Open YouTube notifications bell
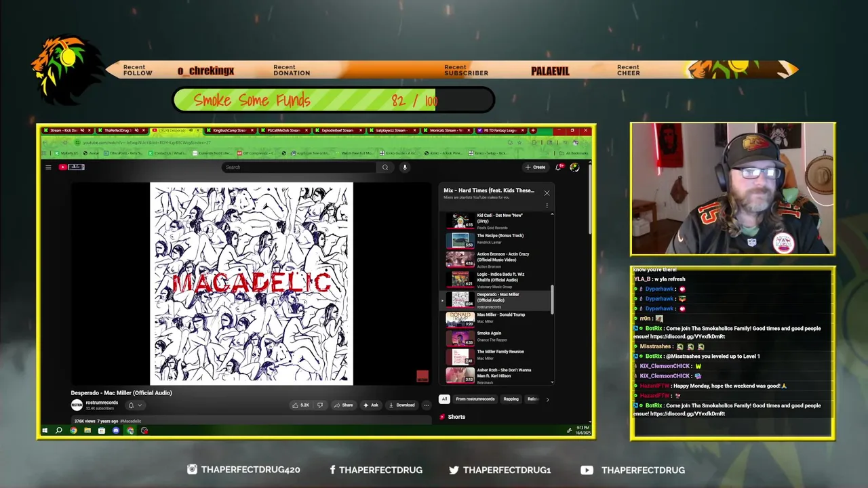 click(559, 167)
